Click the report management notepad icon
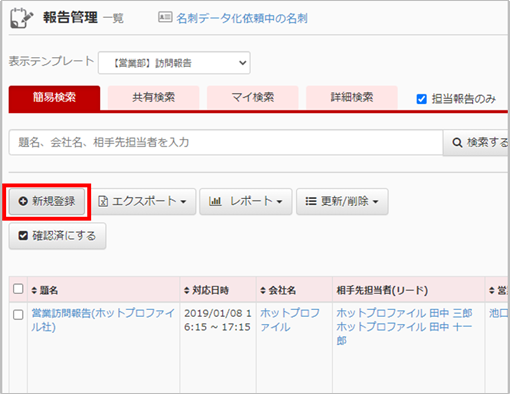Viewport: 510px width, 394px height. [22, 18]
